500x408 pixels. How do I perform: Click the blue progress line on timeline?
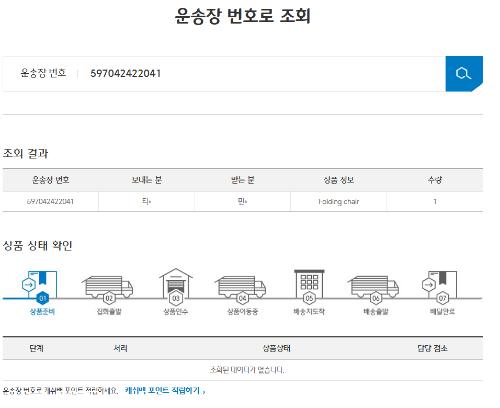(x=19, y=299)
